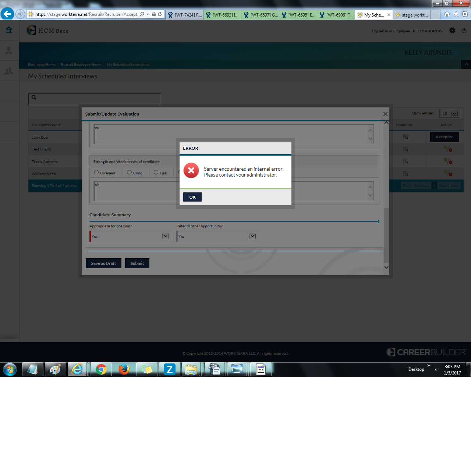Open the single-person sidebar icon
The height and width of the screenshot is (476, 471).
pyautogui.click(x=9, y=50)
